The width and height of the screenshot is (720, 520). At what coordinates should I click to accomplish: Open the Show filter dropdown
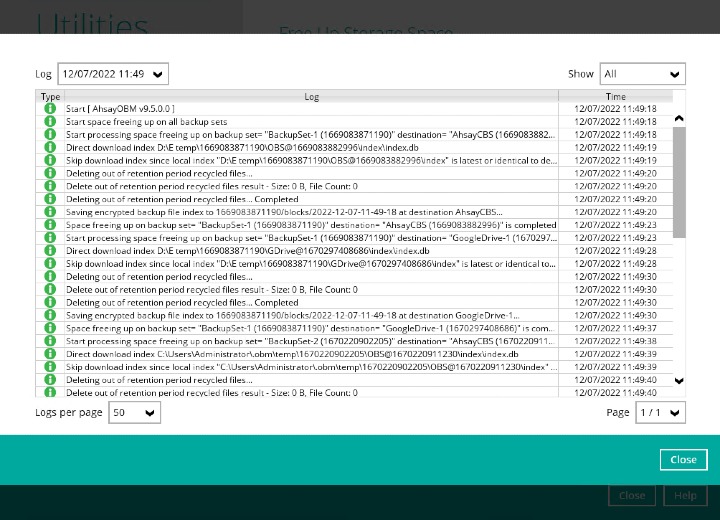coord(642,74)
